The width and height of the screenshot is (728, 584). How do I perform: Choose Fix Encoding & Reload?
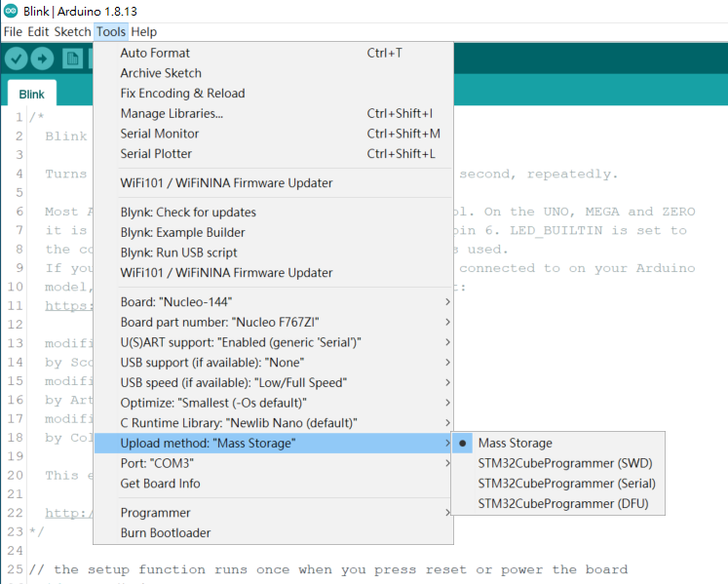pos(273,94)
